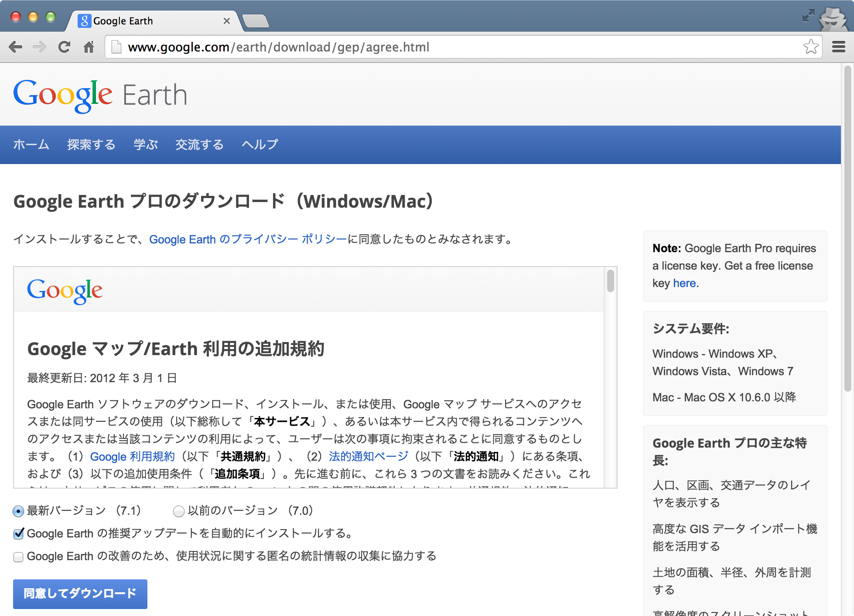854x616 pixels.
Task: Click the main page vertical scrollbar
Action: point(847,229)
